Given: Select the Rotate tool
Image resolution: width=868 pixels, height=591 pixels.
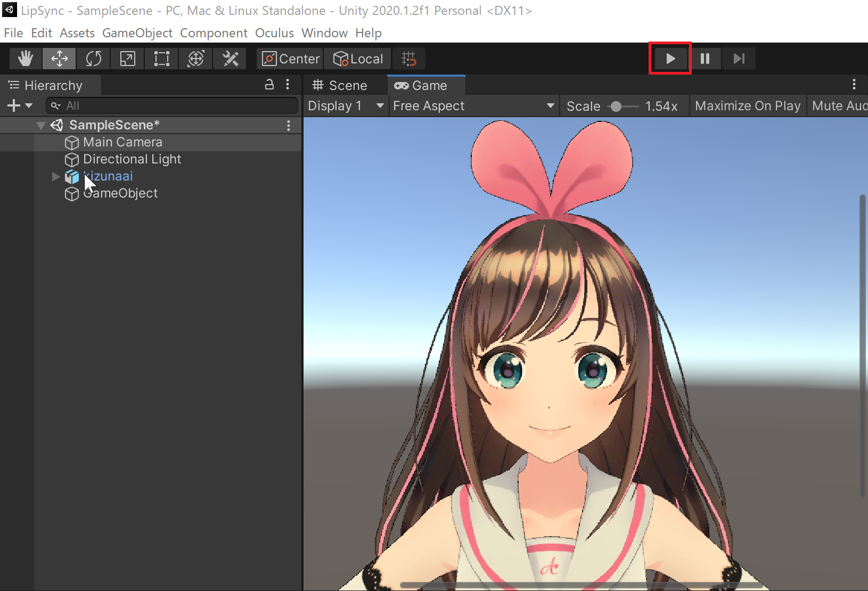Looking at the screenshot, I should 93,59.
